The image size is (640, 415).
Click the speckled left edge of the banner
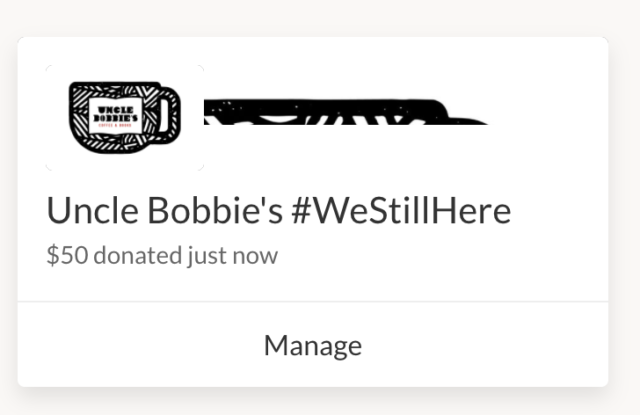coord(222,111)
